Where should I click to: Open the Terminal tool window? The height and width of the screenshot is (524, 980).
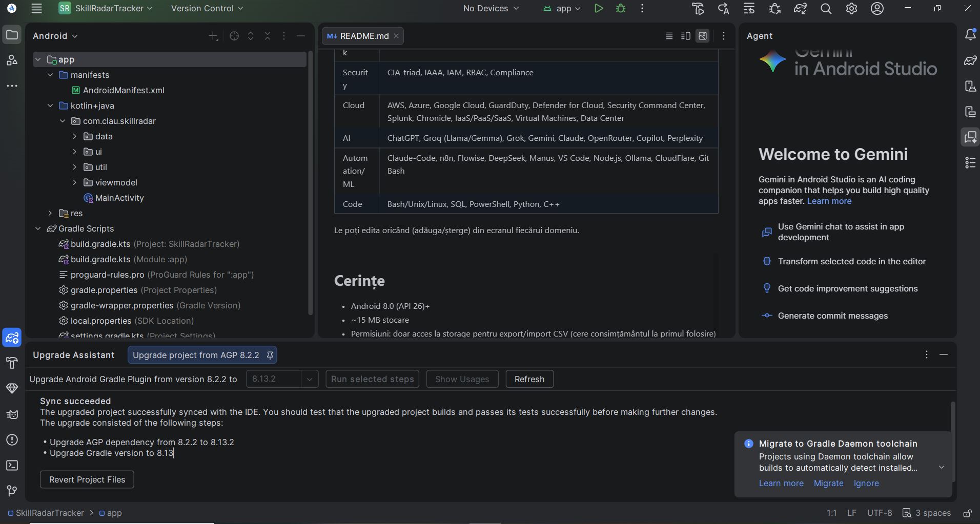(x=12, y=466)
